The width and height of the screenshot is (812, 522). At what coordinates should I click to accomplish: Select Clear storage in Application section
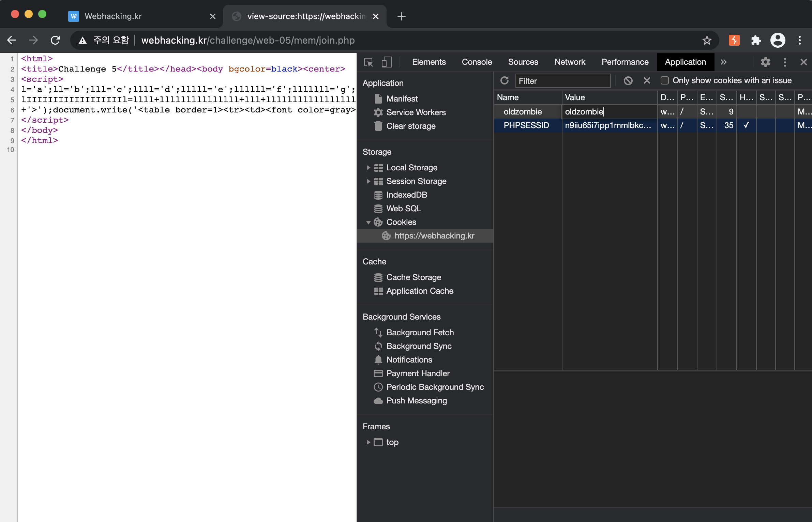(x=410, y=126)
